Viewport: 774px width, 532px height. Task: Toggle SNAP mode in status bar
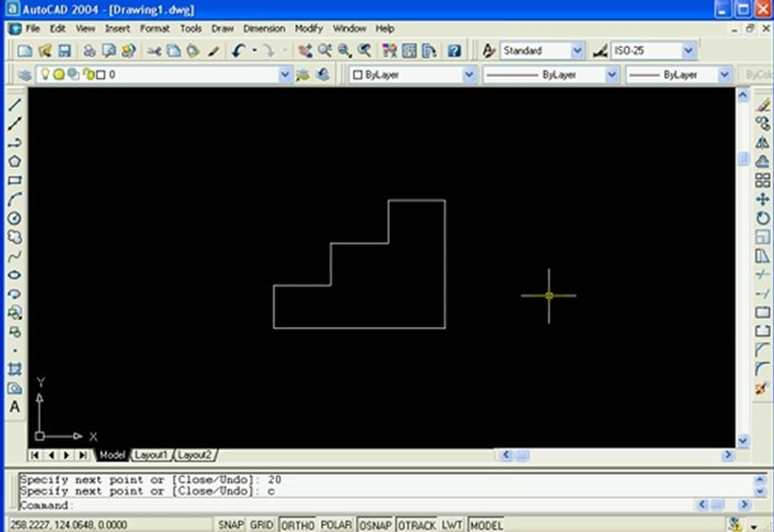click(231, 525)
